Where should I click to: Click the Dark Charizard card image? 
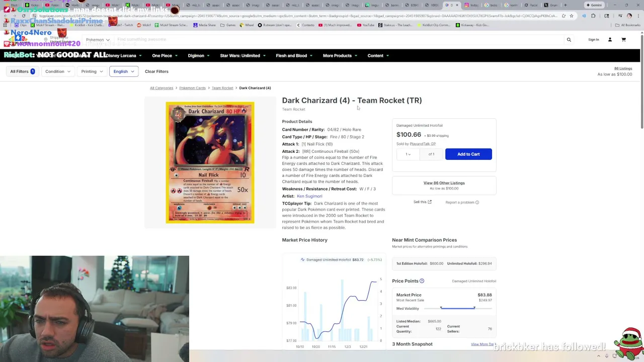210,162
